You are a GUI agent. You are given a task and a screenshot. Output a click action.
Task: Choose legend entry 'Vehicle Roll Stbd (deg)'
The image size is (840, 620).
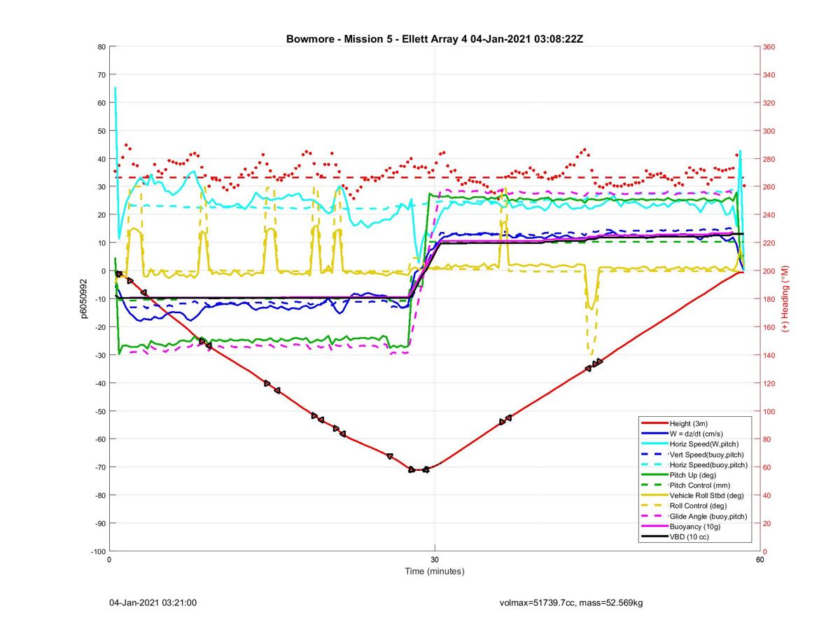(x=707, y=495)
